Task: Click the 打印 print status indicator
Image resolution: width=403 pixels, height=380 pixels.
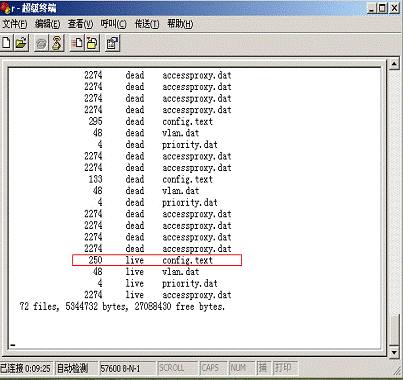Action: pyautogui.click(x=285, y=368)
